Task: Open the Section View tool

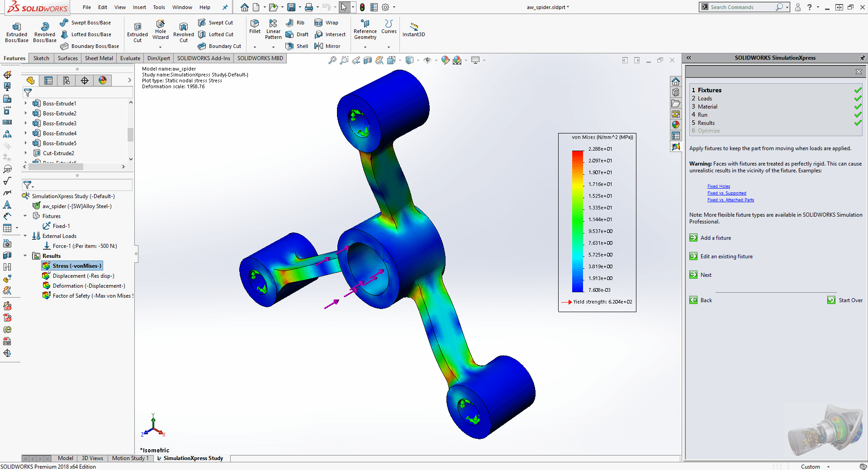Action: coord(368,59)
